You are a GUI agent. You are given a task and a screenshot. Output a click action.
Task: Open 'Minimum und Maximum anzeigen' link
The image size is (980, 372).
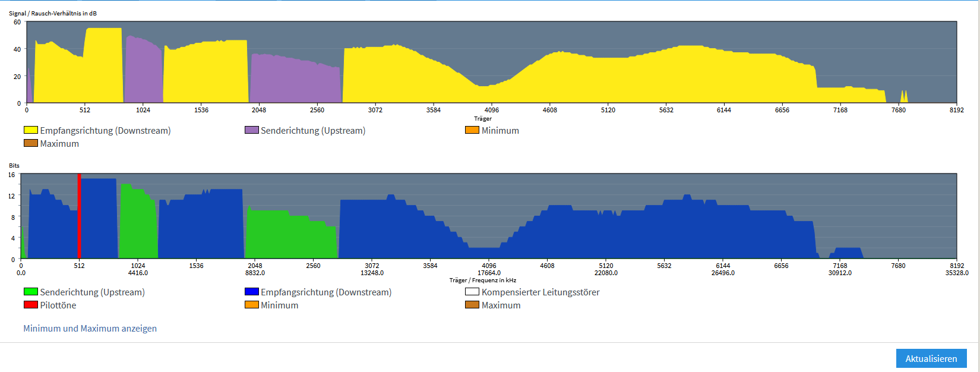coord(90,329)
